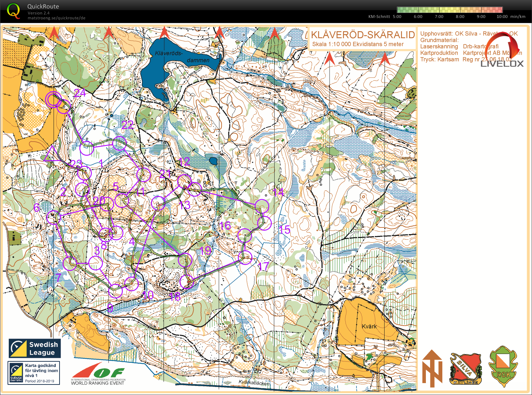Click control number 16 label
The height and width of the screenshot is (395, 532).
coord(225,225)
